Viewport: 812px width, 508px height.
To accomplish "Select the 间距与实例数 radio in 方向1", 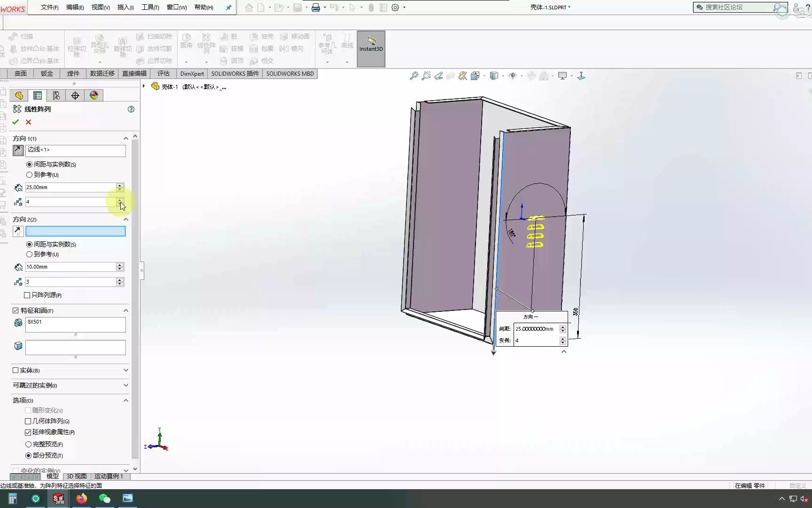I will (29, 164).
